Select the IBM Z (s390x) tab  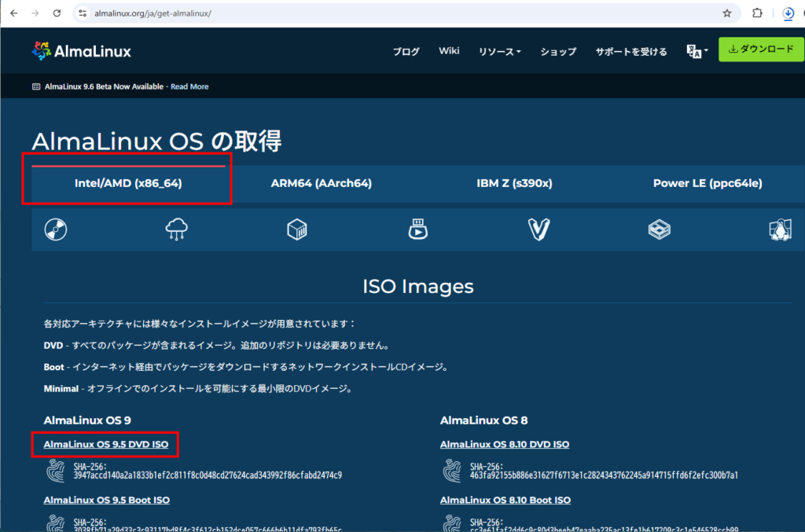[514, 183]
